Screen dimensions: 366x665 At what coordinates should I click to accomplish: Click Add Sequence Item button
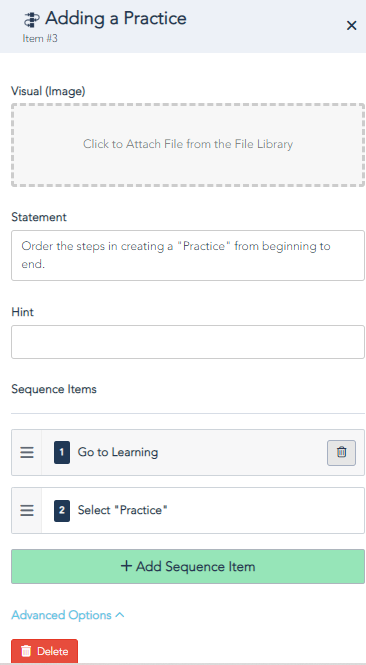coord(188,566)
